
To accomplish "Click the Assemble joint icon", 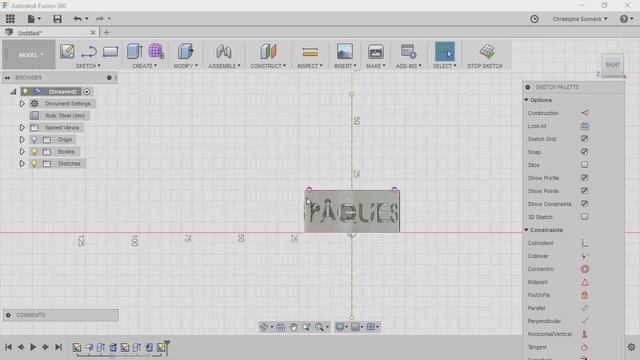I will coord(224,51).
